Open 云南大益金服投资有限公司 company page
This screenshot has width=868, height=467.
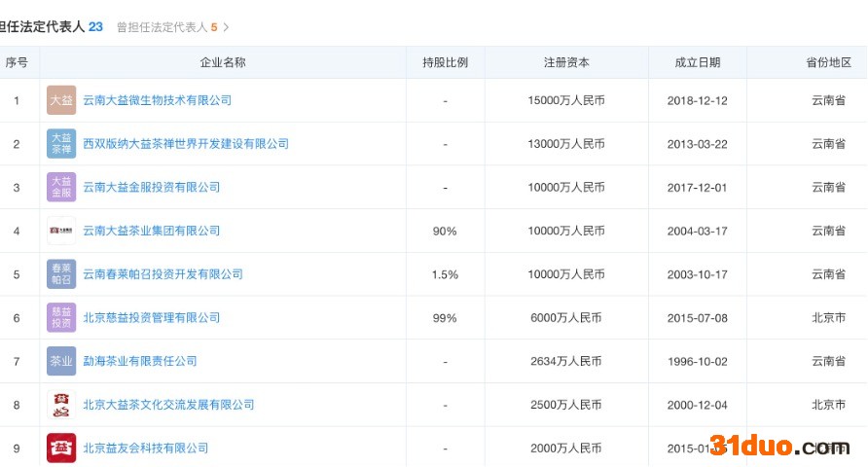click(x=151, y=187)
